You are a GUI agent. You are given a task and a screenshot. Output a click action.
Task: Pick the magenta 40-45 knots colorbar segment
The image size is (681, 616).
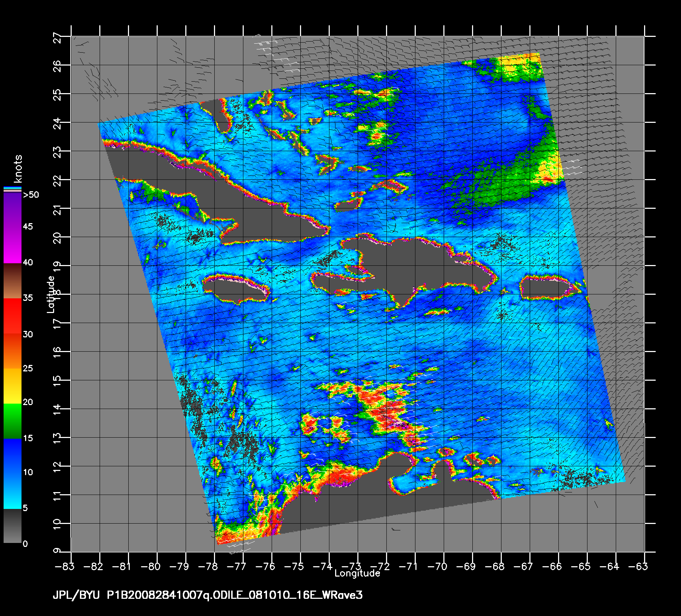point(13,246)
